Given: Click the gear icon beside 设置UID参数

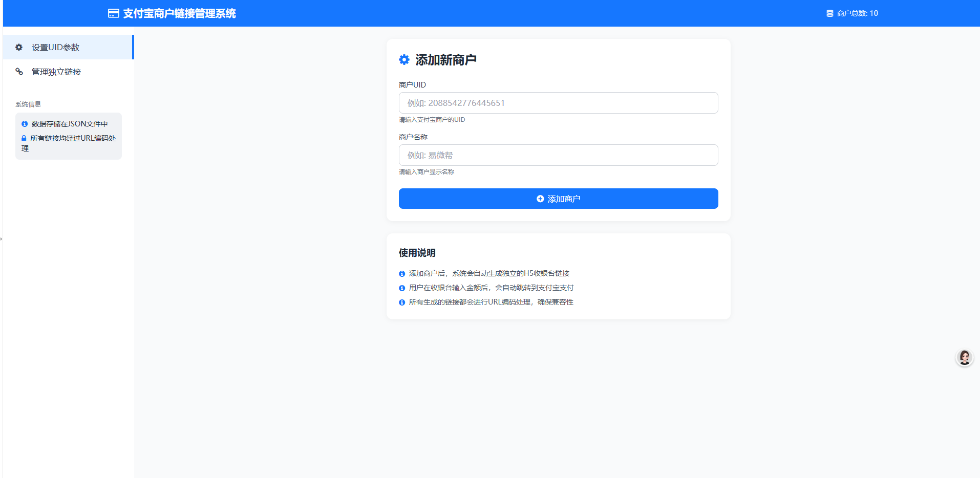Looking at the screenshot, I should point(19,47).
